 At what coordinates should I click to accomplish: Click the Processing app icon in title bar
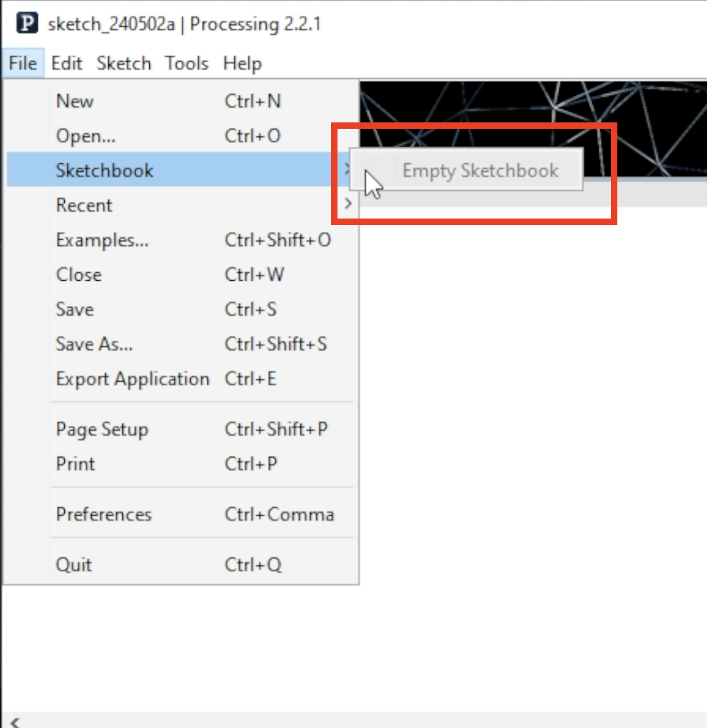tap(27, 23)
